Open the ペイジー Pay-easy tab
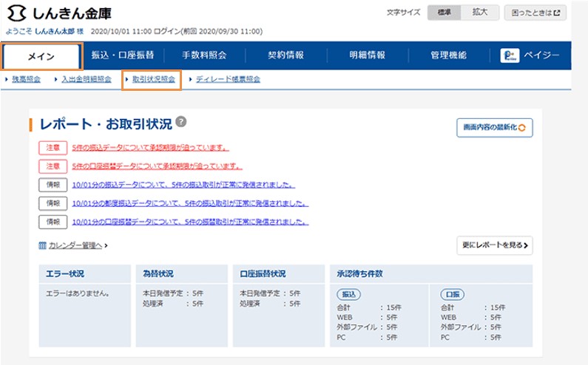The image size is (588, 365). coord(530,55)
